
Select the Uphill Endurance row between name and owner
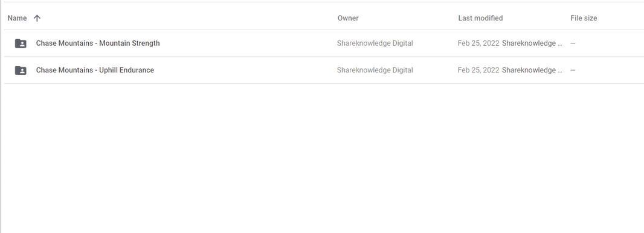click(246, 70)
